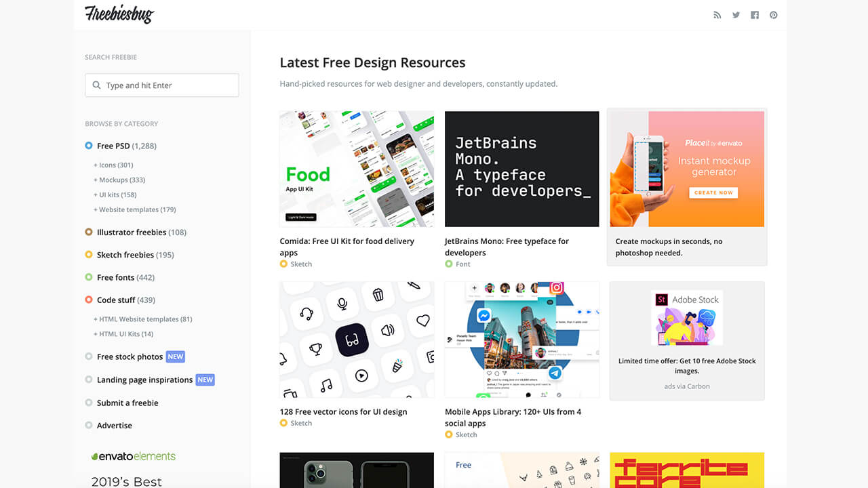Click the Freebiesbug logo
Viewport: 868px width, 488px height.
coord(119,14)
